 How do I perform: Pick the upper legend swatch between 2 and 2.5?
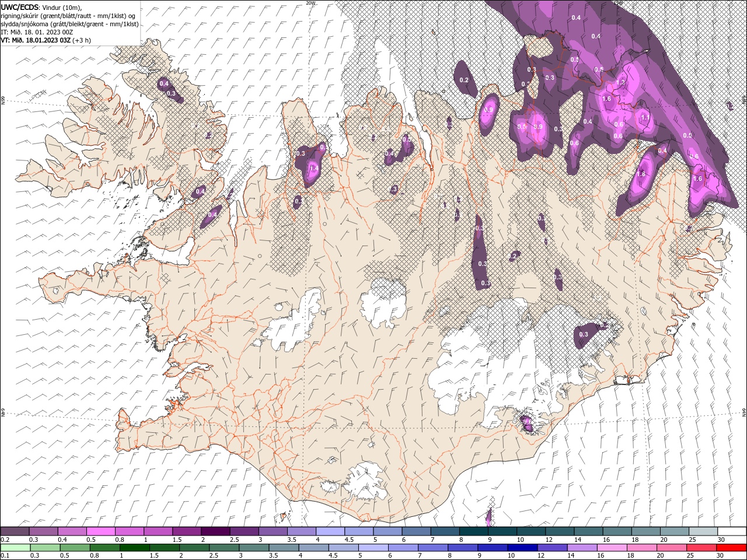tap(215, 531)
